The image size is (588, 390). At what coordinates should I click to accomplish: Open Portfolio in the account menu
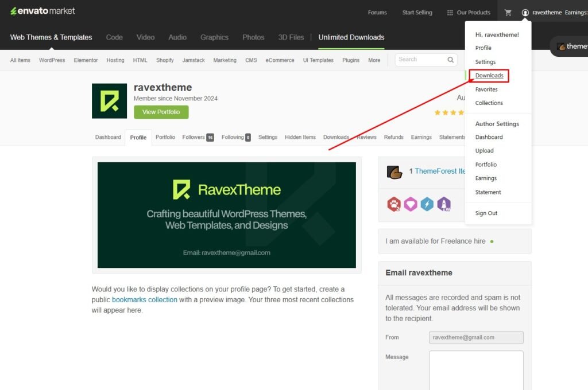point(486,165)
